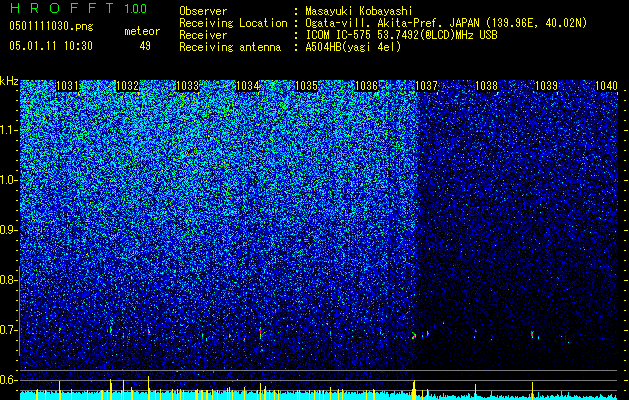Screen dimensions: 629x400
Task: Click the 1.0 kHz axis label
Action: pyautogui.click(x=8, y=180)
